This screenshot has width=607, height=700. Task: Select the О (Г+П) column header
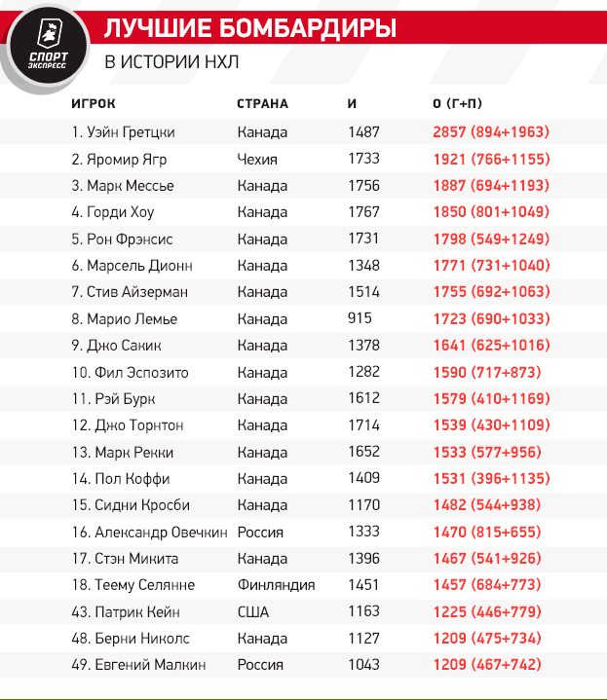[x=462, y=104]
